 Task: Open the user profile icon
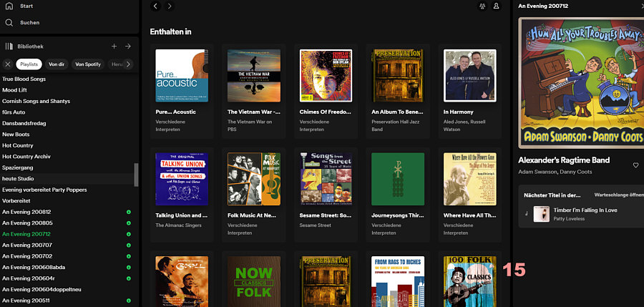point(497,6)
